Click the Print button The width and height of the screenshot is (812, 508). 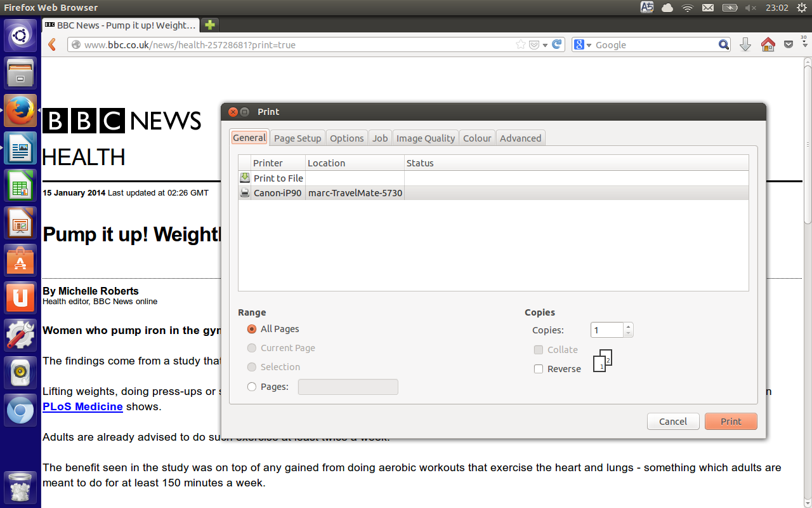pyautogui.click(x=731, y=421)
